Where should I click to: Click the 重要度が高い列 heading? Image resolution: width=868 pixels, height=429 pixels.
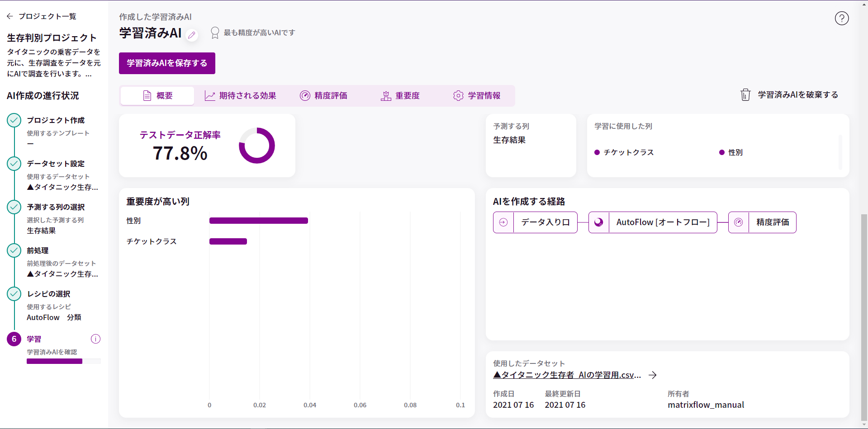click(x=158, y=202)
